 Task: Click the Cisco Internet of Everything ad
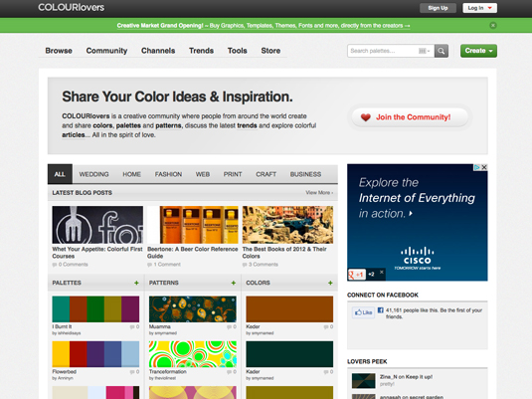(418, 223)
